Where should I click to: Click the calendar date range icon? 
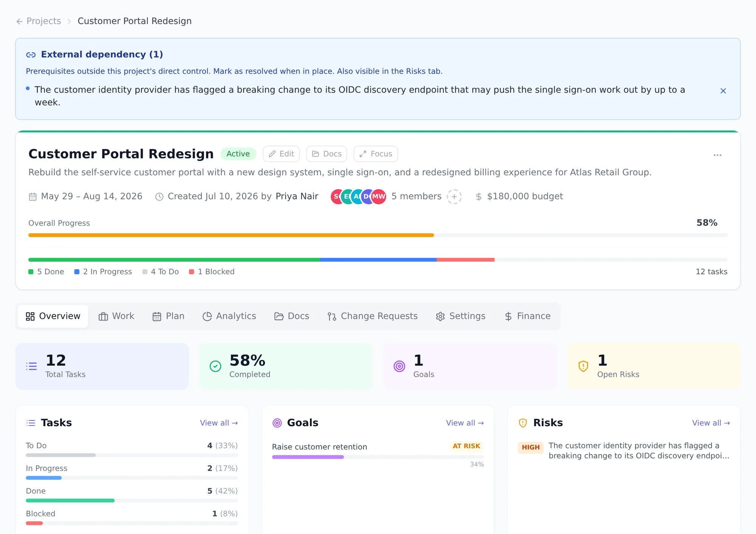[x=33, y=197]
